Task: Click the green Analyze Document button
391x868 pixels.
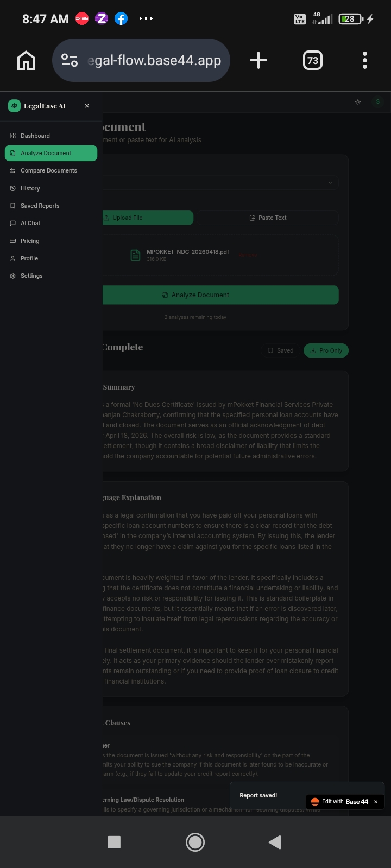Action: click(220, 295)
